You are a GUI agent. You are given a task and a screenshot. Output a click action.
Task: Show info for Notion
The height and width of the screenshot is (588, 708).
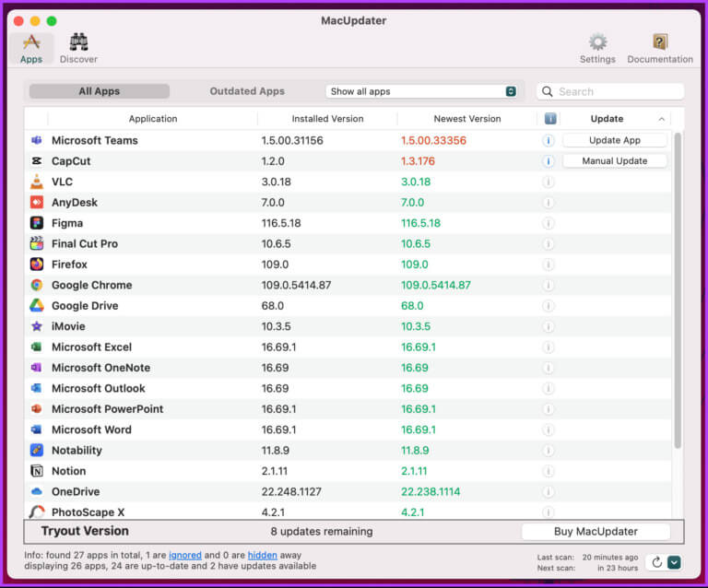[549, 471]
